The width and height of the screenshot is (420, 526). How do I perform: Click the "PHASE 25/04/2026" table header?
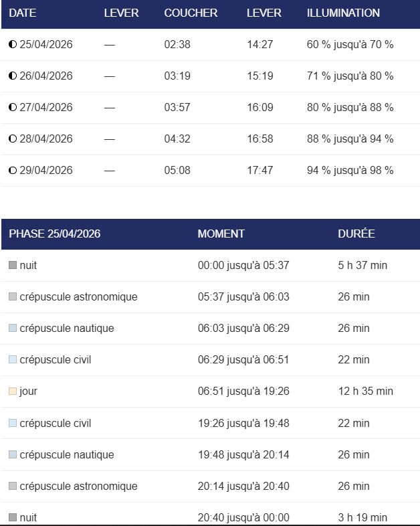pyautogui.click(x=55, y=234)
